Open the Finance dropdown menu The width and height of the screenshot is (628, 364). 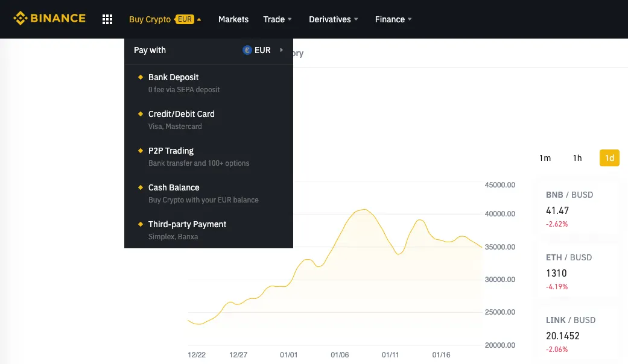pyautogui.click(x=393, y=19)
